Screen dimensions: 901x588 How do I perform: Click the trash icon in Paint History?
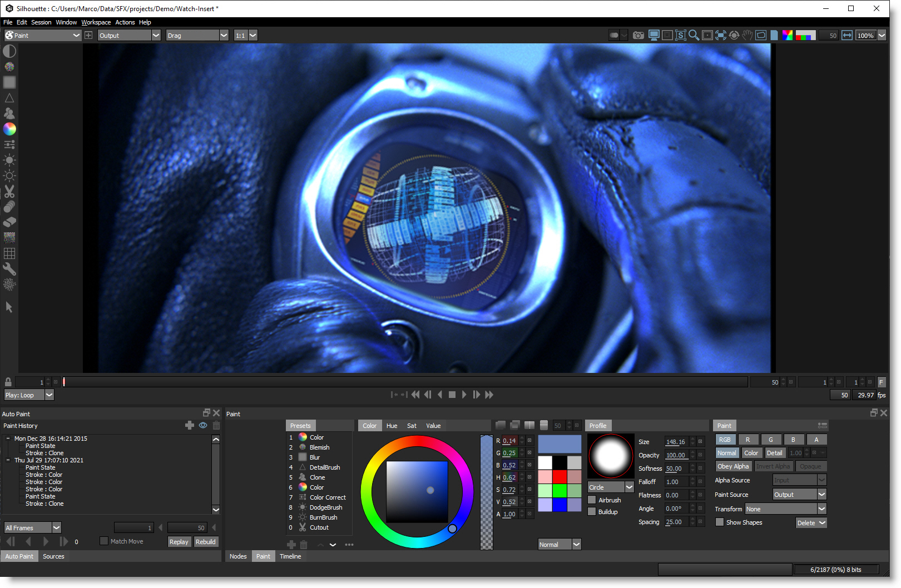(x=216, y=426)
